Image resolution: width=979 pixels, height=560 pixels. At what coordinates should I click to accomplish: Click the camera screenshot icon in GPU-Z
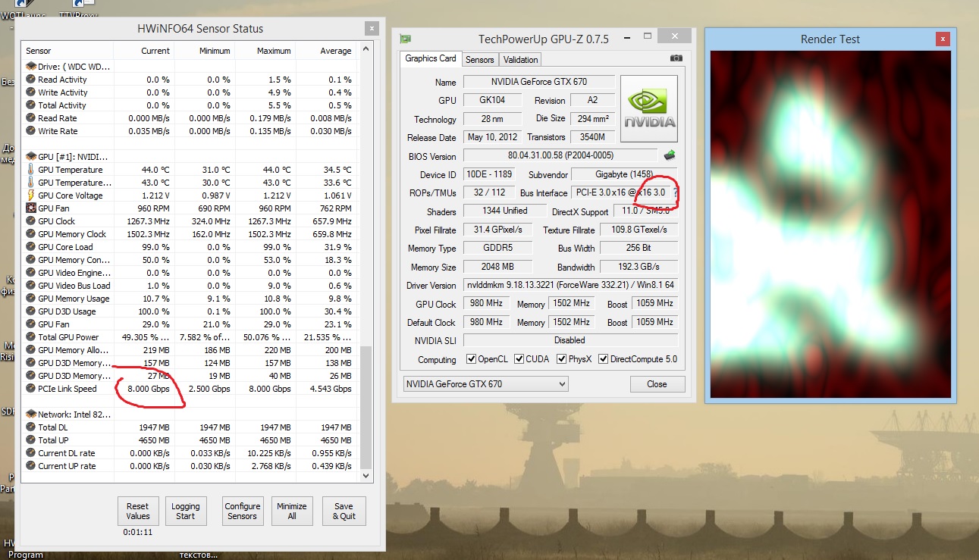[676, 58]
